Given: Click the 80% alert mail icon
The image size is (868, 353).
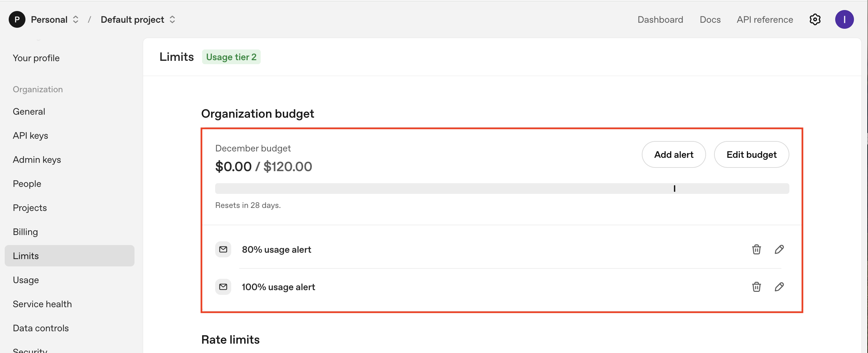Looking at the screenshot, I should pos(223,249).
